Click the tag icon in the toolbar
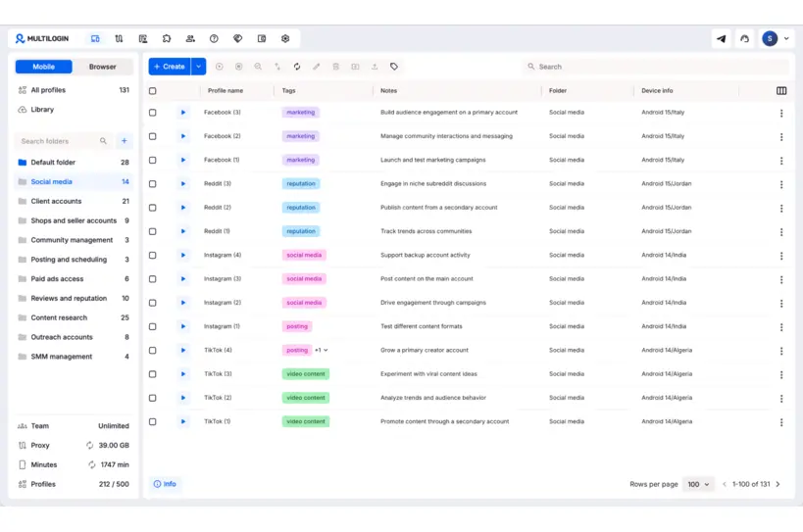Image resolution: width=803 pixels, height=532 pixels. [x=394, y=67]
